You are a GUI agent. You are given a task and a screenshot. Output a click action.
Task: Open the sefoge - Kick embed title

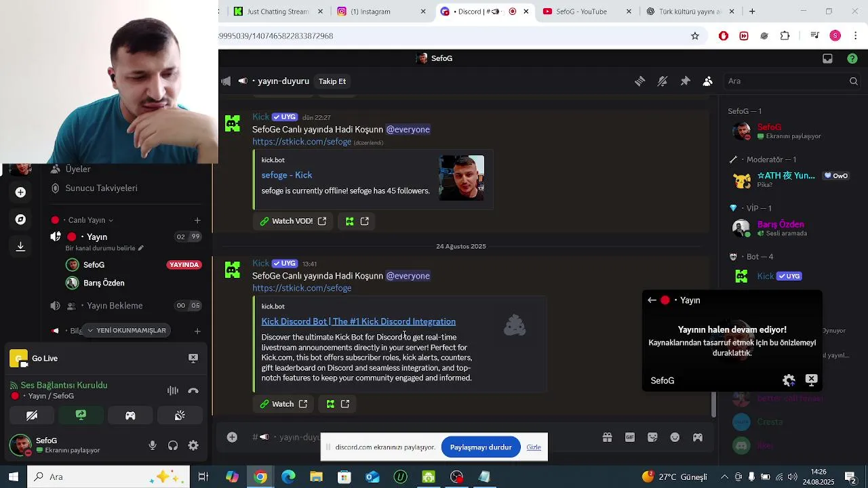[x=287, y=175]
